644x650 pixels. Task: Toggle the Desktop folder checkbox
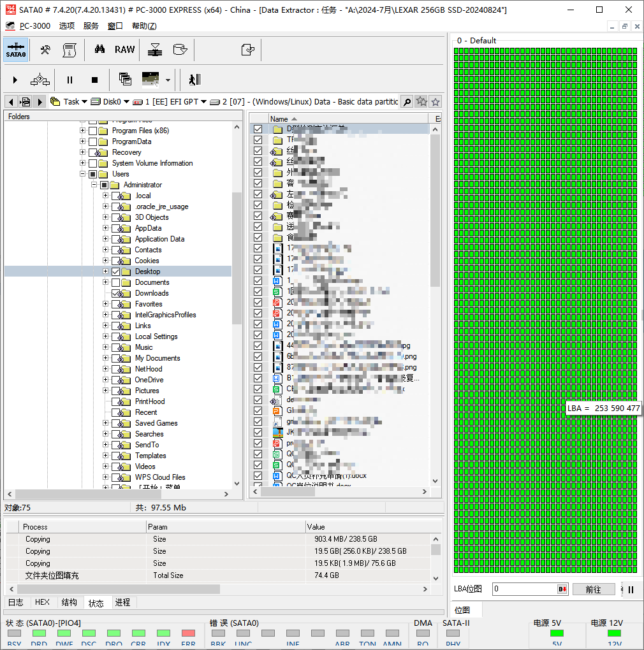tap(115, 271)
